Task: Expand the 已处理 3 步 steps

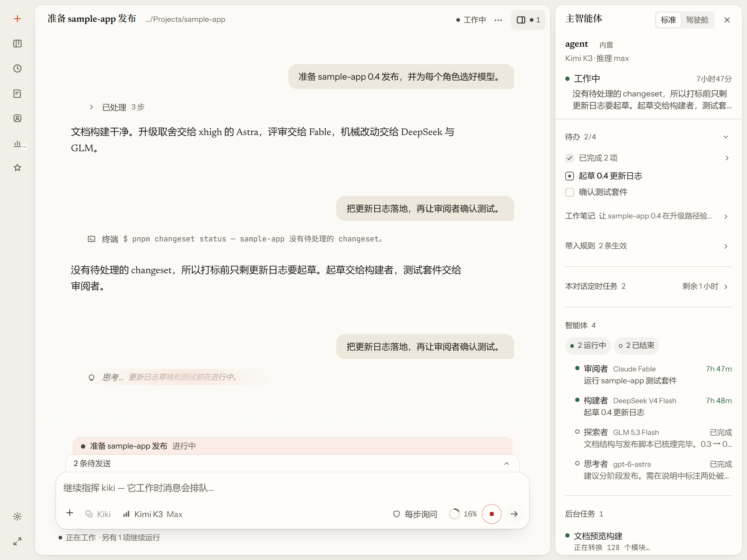Action: click(x=117, y=107)
